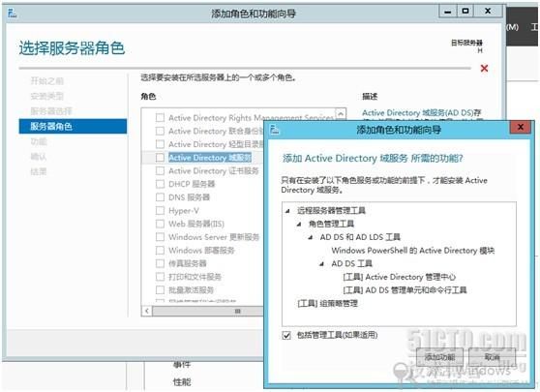Close the main 添加角色和功能向导 window
Screen dimensions: 540x392
click(488, 12)
